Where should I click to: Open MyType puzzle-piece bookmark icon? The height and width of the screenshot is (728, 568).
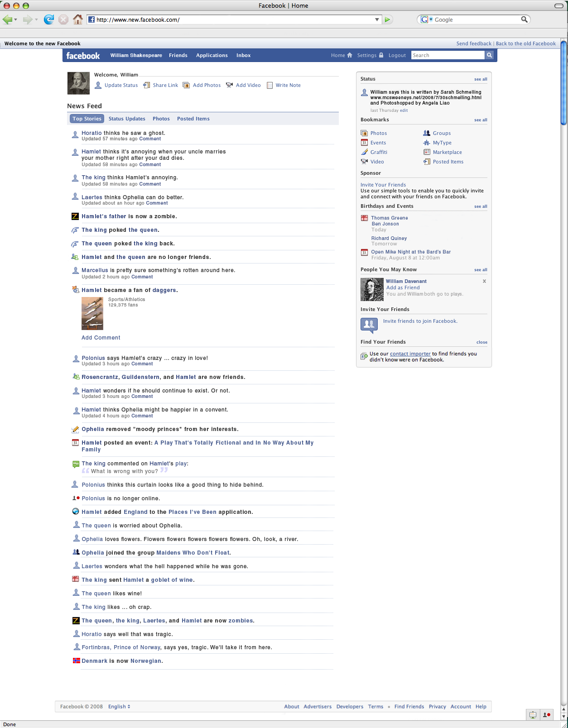[427, 143]
